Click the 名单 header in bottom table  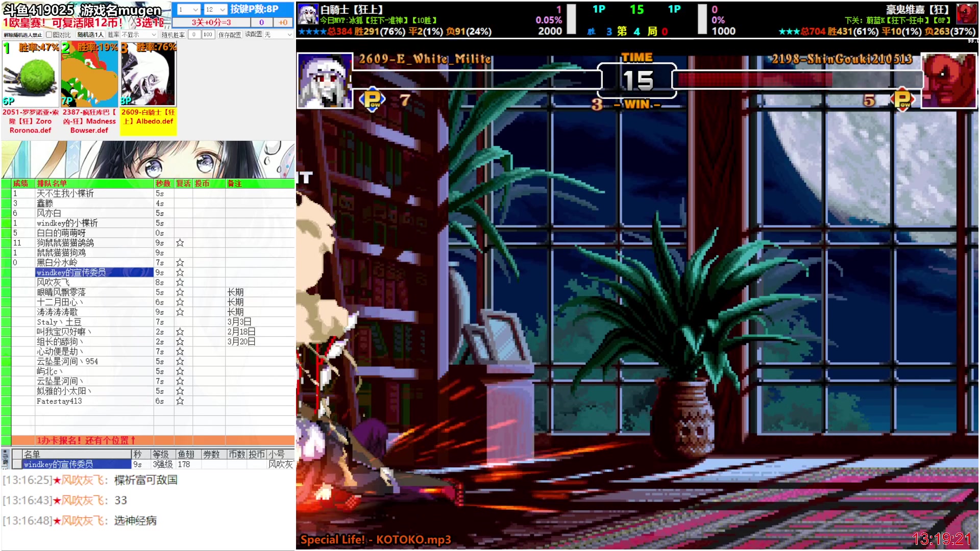[77, 454]
